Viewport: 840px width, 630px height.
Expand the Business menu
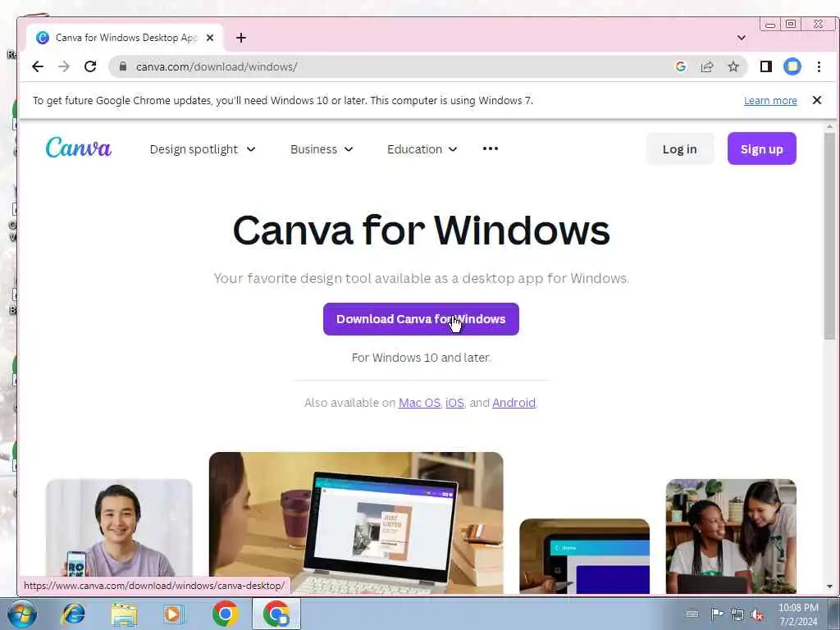point(322,149)
